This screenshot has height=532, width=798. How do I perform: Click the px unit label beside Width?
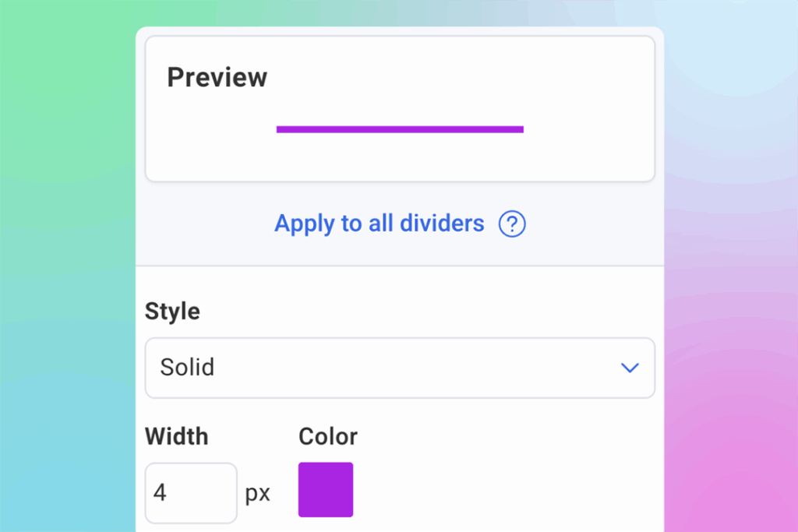tap(258, 492)
